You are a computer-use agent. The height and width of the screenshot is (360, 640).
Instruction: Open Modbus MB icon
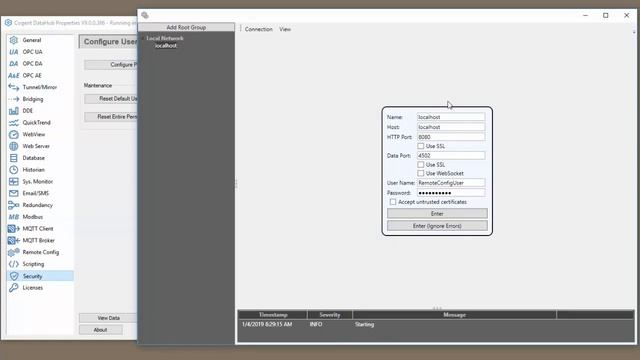tap(13, 217)
